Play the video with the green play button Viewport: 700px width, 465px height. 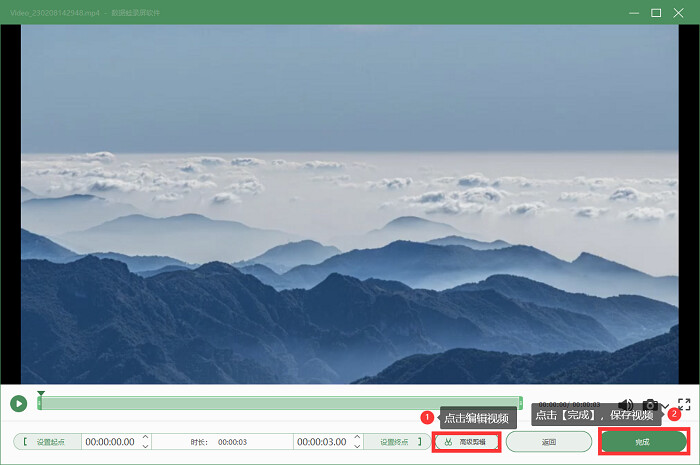(x=19, y=403)
